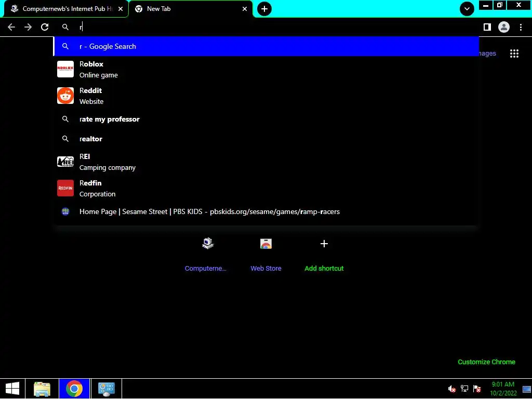Click the Computerne... shortcut label
Screen dimensions: 532x399
[206, 269]
